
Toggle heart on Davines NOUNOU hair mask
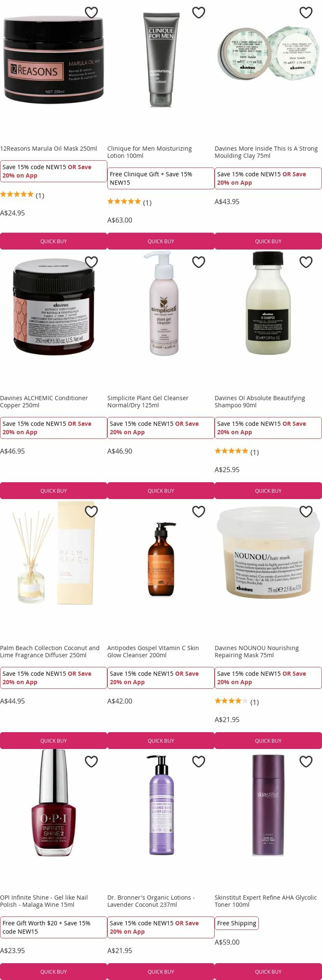pos(306,511)
